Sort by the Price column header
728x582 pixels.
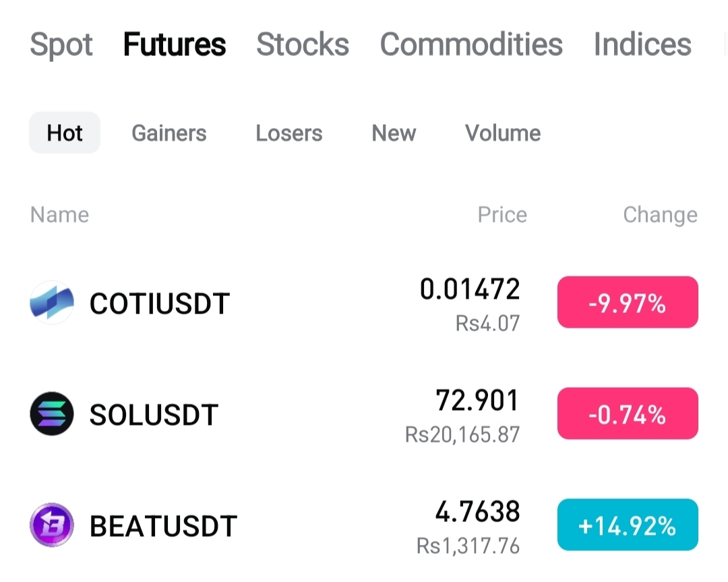coord(502,214)
